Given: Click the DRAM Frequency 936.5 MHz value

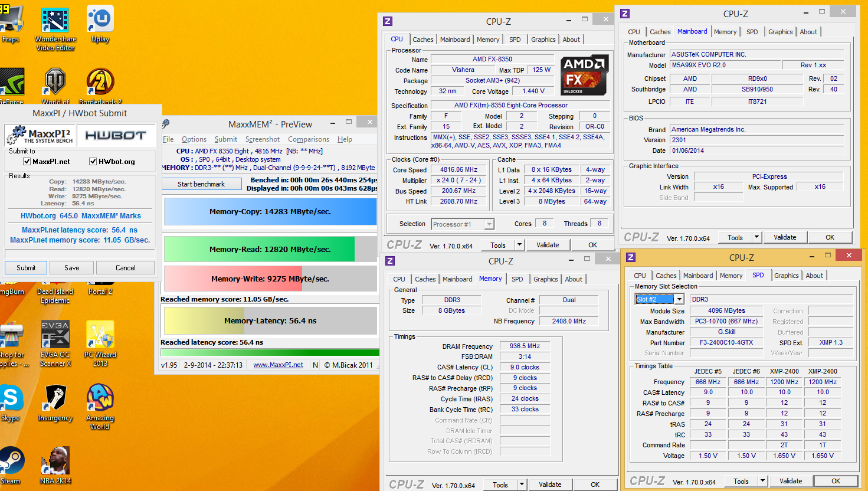Looking at the screenshot, I should coord(525,346).
